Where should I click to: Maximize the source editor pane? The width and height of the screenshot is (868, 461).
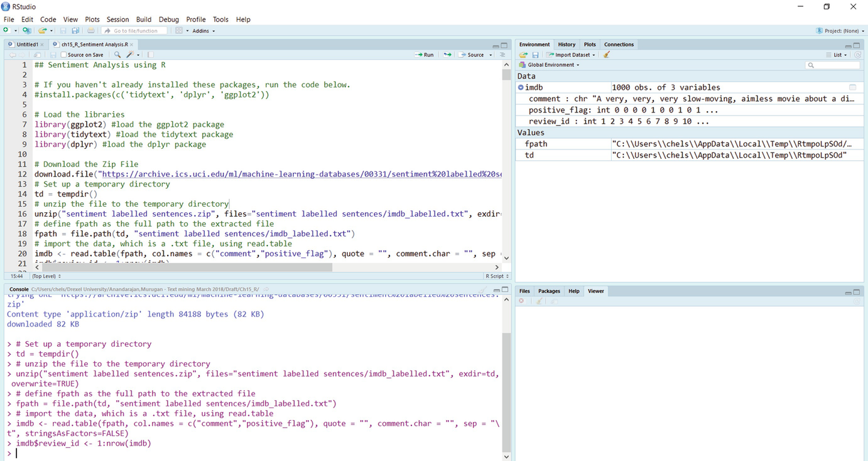coord(504,46)
